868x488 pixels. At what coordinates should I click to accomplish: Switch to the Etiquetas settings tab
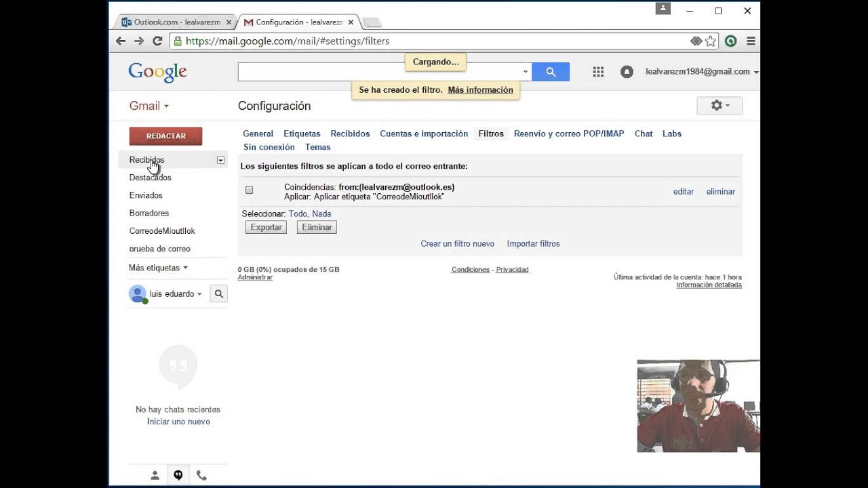click(302, 134)
